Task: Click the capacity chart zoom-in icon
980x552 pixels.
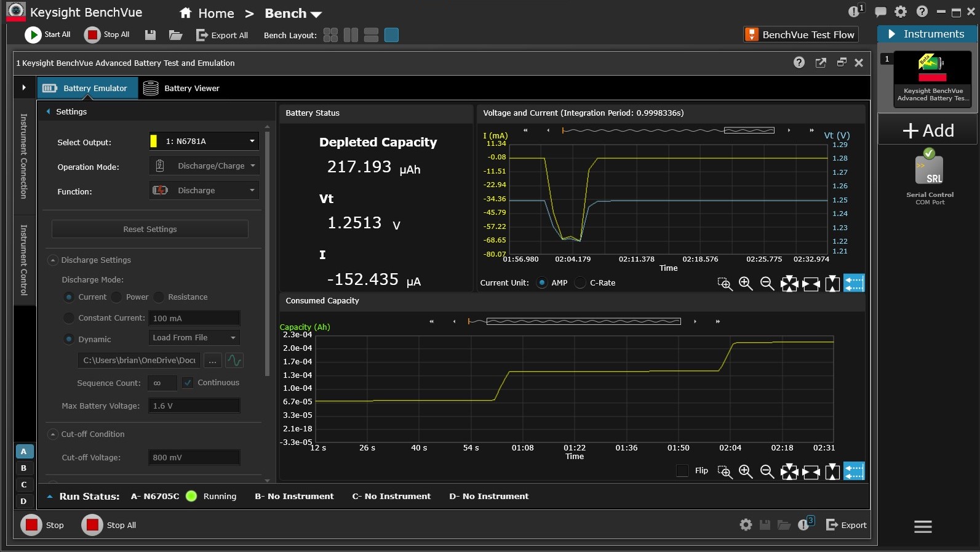Action: 746,471
